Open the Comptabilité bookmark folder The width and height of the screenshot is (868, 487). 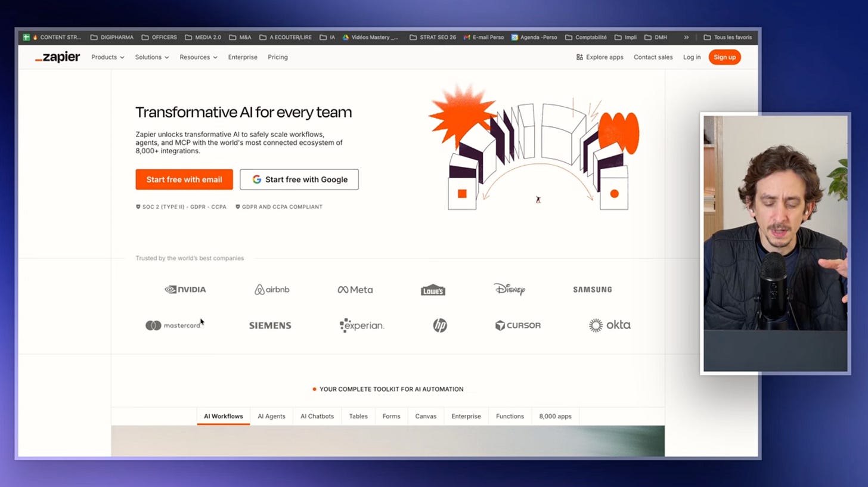coord(586,37)
